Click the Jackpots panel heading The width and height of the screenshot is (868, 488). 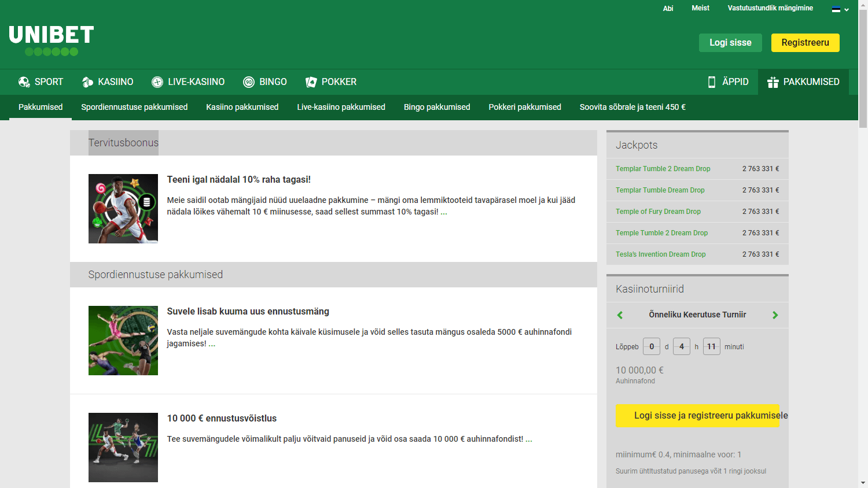(x=637, y=145)
